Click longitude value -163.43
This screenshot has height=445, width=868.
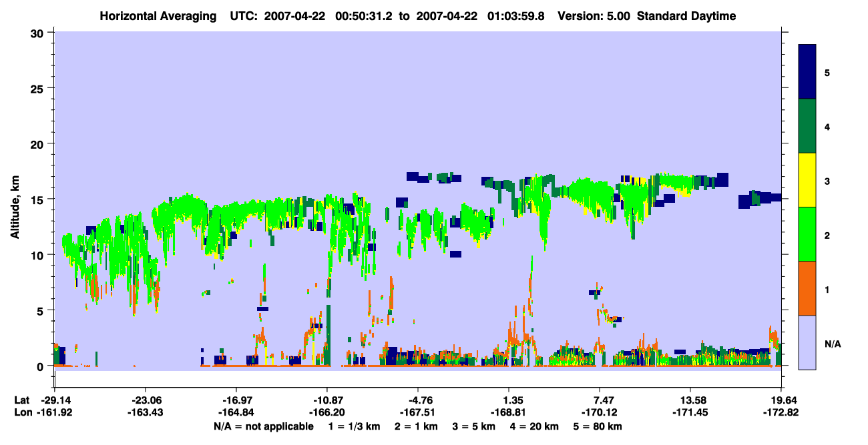tap(146, 412)
